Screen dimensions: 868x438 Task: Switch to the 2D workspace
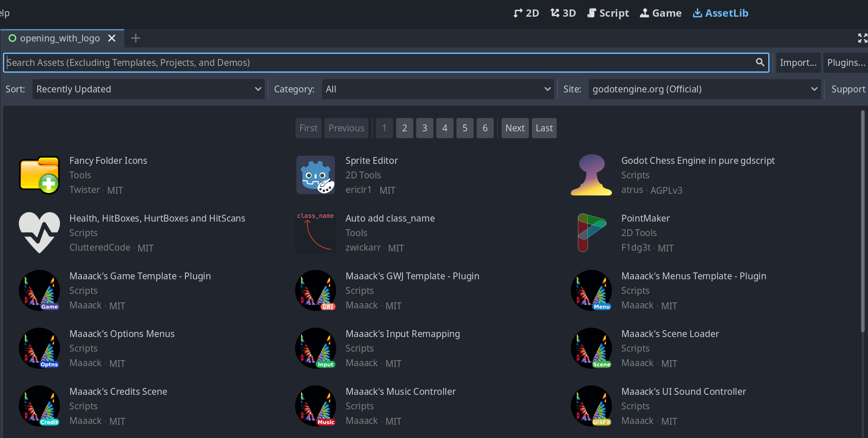(526, 13)
